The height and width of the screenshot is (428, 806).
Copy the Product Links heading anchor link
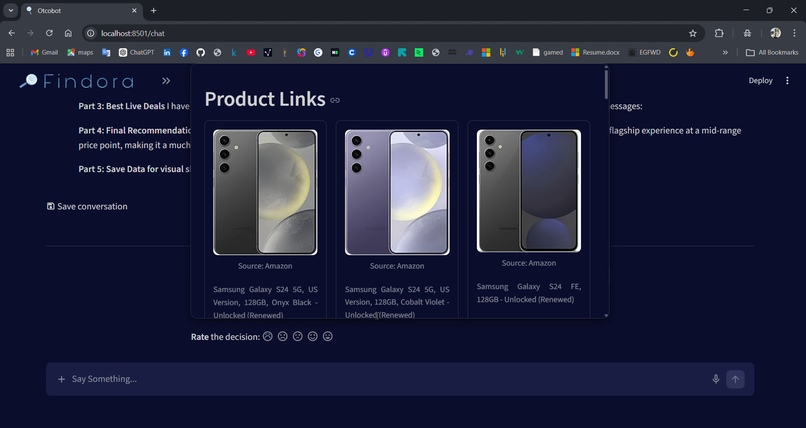335,100
